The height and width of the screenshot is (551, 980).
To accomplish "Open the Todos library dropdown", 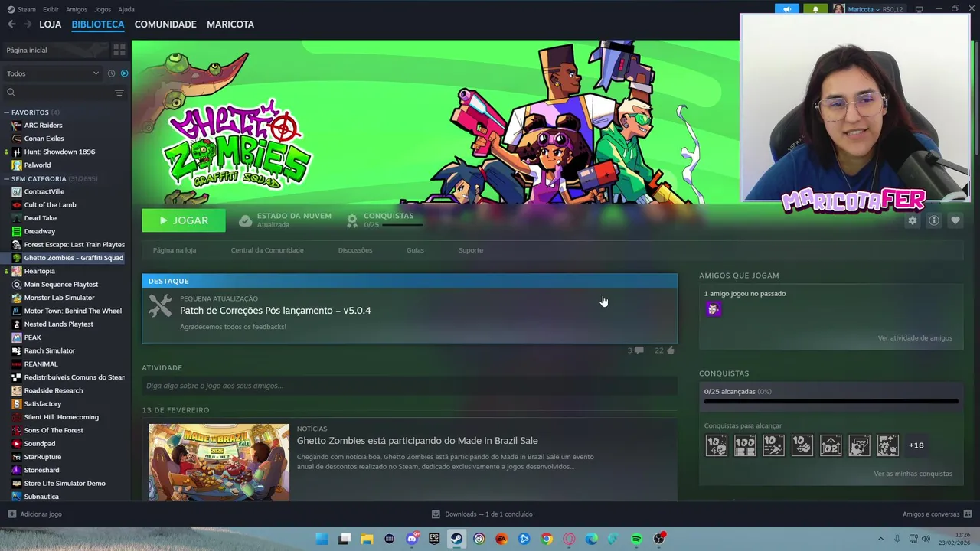I will 53,73.
